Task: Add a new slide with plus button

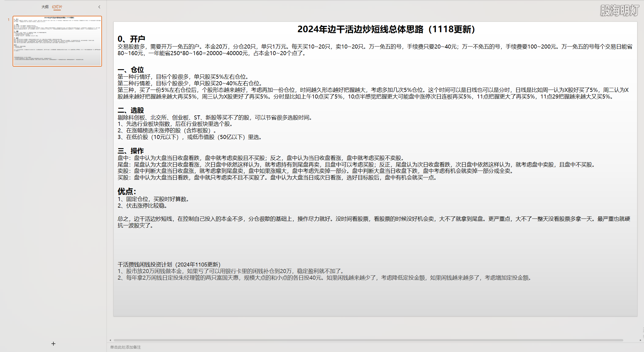Action: click(53, 344)
